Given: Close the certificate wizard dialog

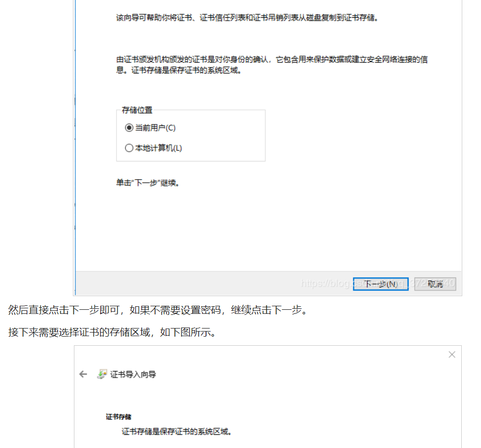Looking at the screenshot, I should click(x=452, y=354).
